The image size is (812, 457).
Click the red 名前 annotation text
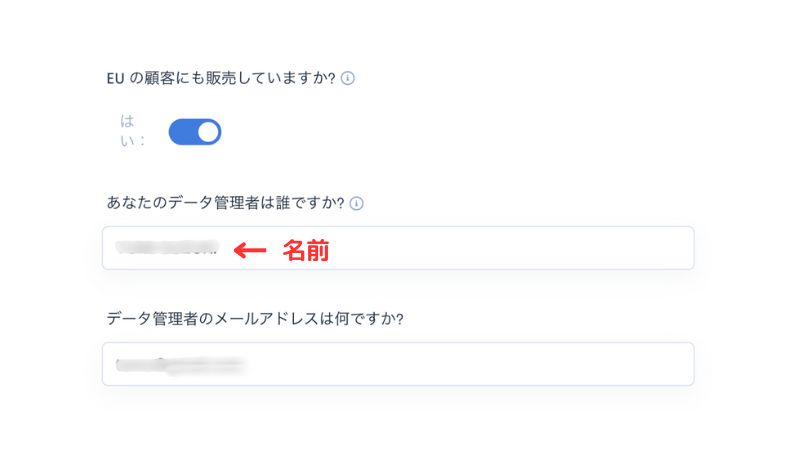(306, 251)
